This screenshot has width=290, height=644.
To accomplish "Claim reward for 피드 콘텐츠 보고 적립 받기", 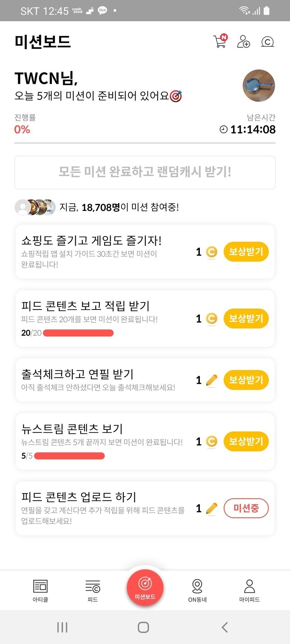I will click(x=246, y=319).
